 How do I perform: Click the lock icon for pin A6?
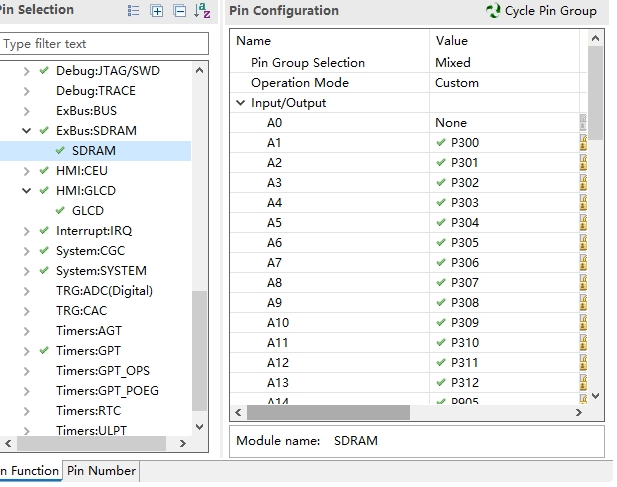click(x=583, y=243)
